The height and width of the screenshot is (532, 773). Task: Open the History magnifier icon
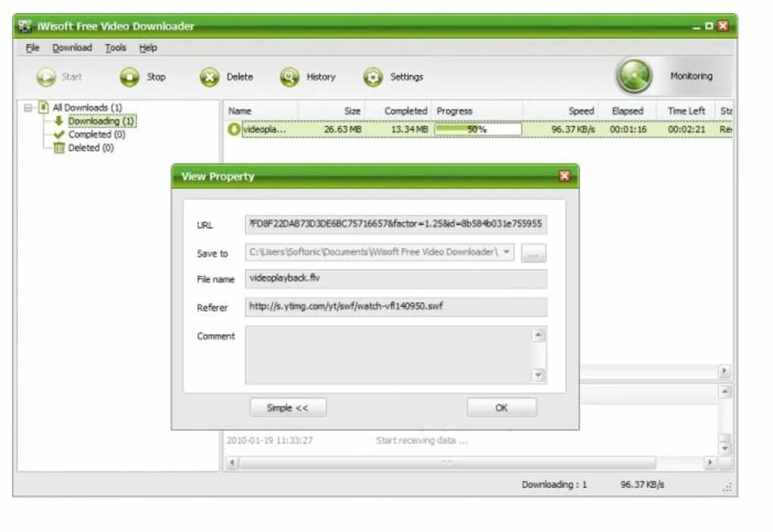coord(289,77)
